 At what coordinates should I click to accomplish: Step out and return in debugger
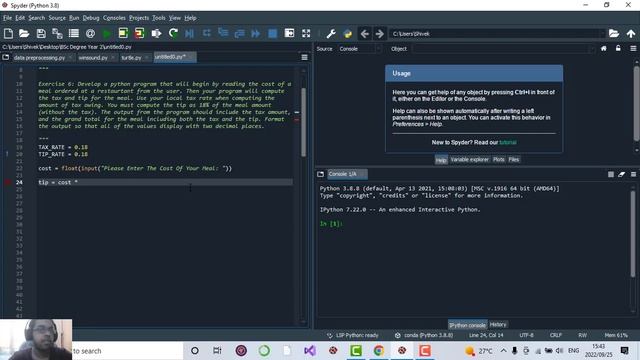[x=239, y=33]
